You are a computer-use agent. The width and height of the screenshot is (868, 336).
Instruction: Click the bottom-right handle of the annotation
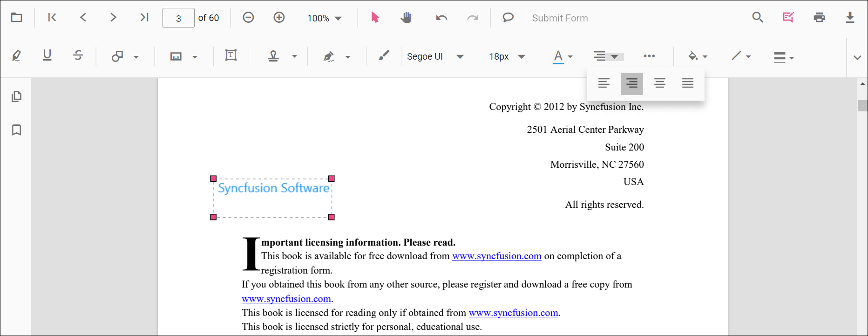[x=332, y=217]
